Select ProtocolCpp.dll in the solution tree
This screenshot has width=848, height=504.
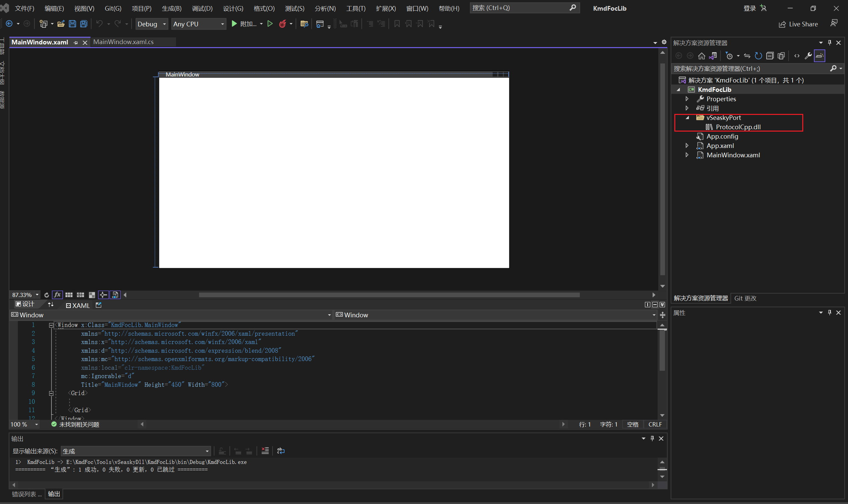click(738, 127)
